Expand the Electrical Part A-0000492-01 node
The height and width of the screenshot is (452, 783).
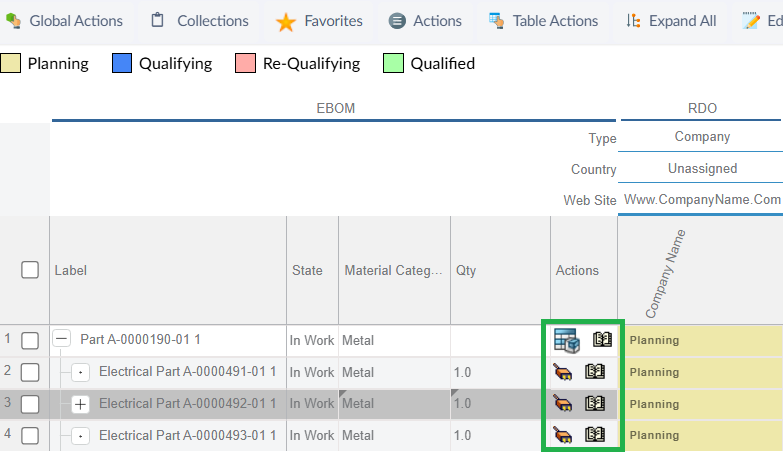81,404
